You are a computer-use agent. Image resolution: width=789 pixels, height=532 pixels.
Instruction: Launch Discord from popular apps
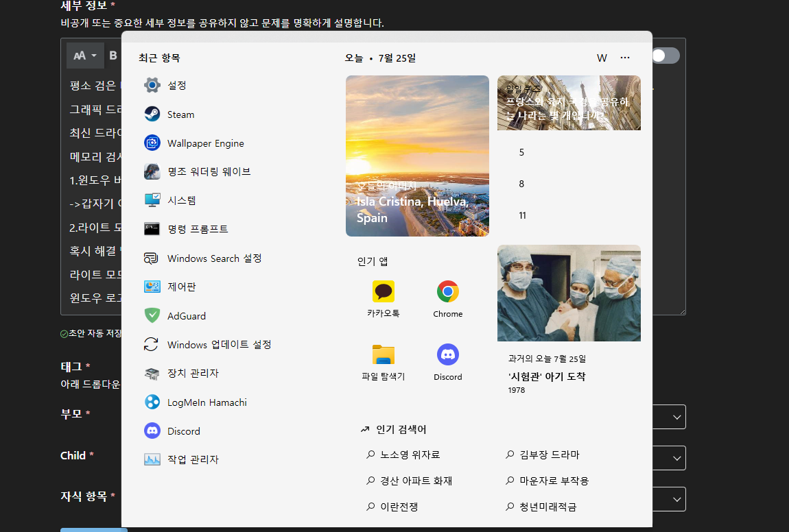point(448,354)
